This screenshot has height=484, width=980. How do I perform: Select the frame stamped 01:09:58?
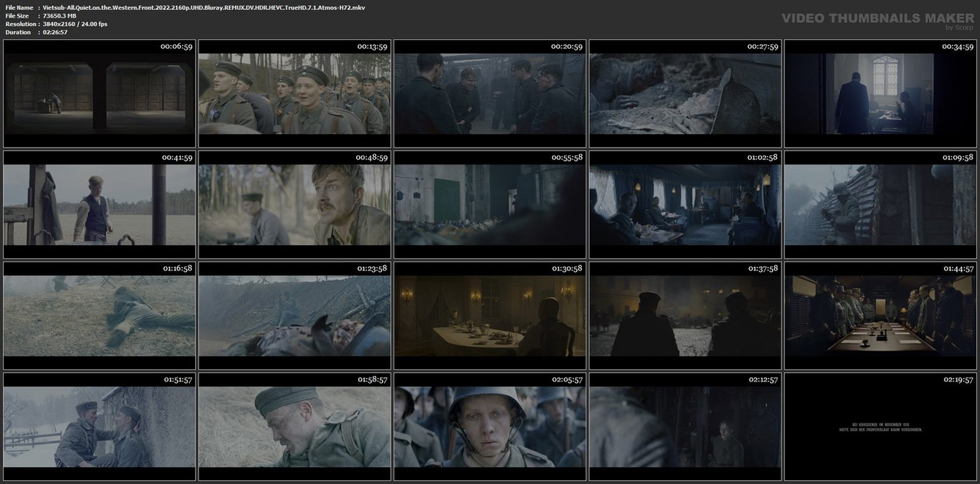[880, 204]
